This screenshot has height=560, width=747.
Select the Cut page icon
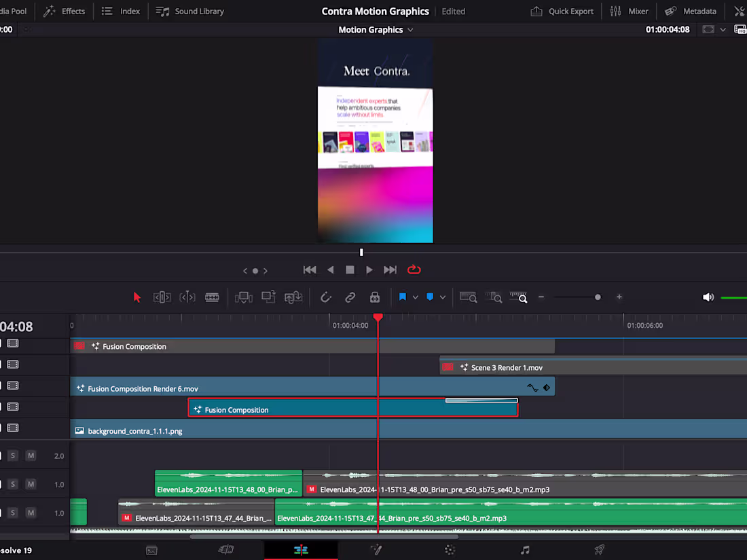click(226, 550)
